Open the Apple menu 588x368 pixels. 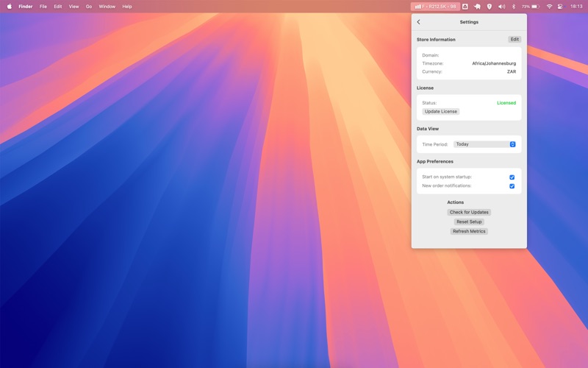10,7
